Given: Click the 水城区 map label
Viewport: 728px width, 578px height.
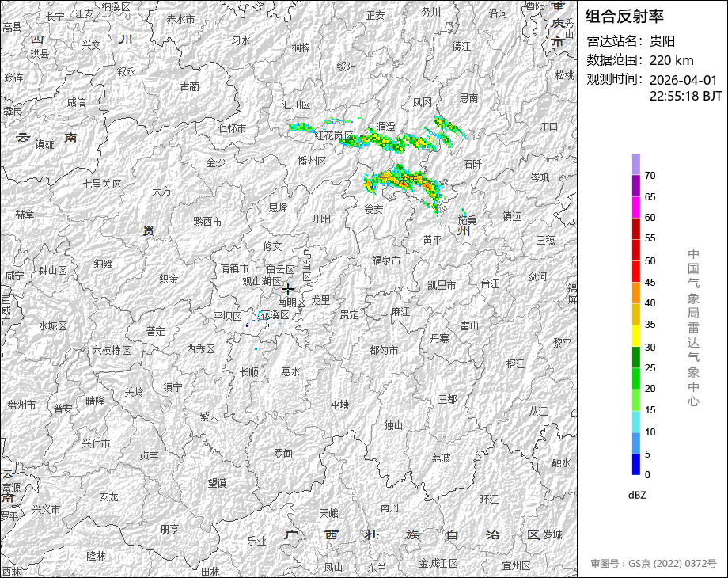Looking at the screenshot, I should coord(53,325).
